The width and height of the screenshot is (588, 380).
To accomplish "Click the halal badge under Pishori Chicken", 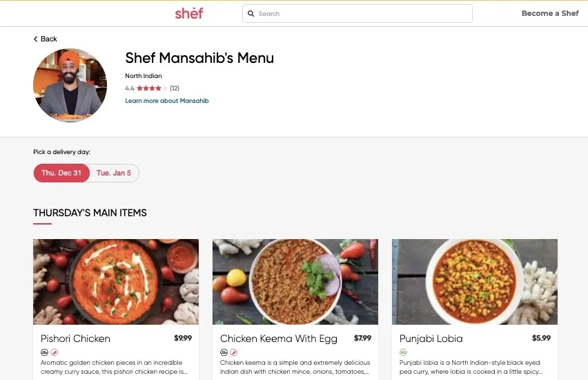I will coord(44,352).
